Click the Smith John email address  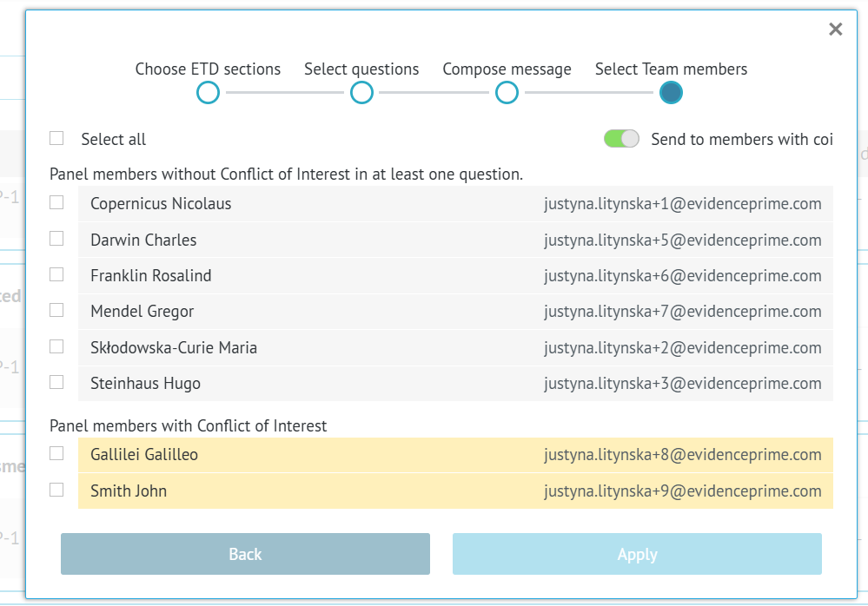point(682,491)
